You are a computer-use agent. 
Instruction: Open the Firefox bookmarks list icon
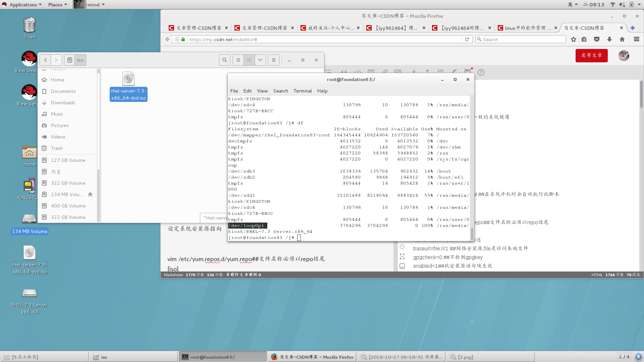click(584, 40)
